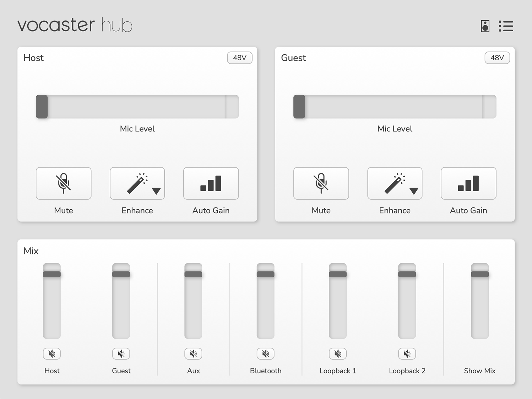This screenshot has width=532, height=399.
Task: Adjust the Host Mic Level slider handle
Action: click(x=42, y=106)
